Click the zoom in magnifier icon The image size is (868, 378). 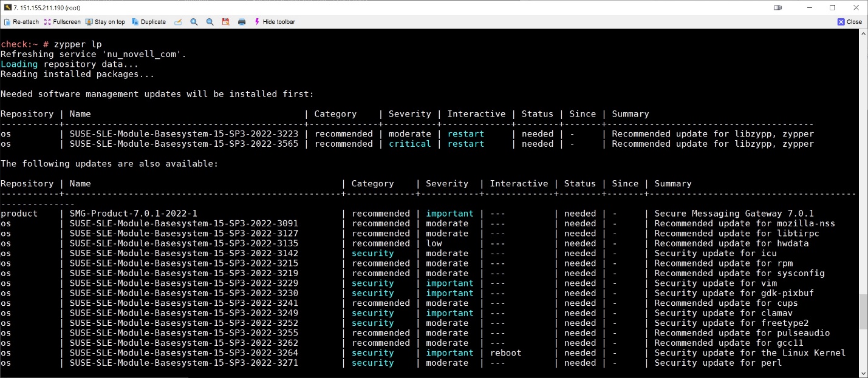click(x=194, y=21)
